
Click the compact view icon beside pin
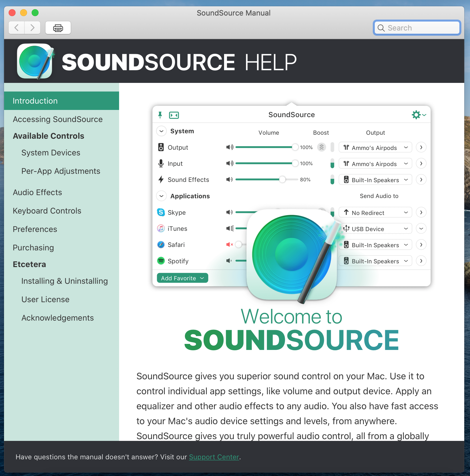point(174,115)
